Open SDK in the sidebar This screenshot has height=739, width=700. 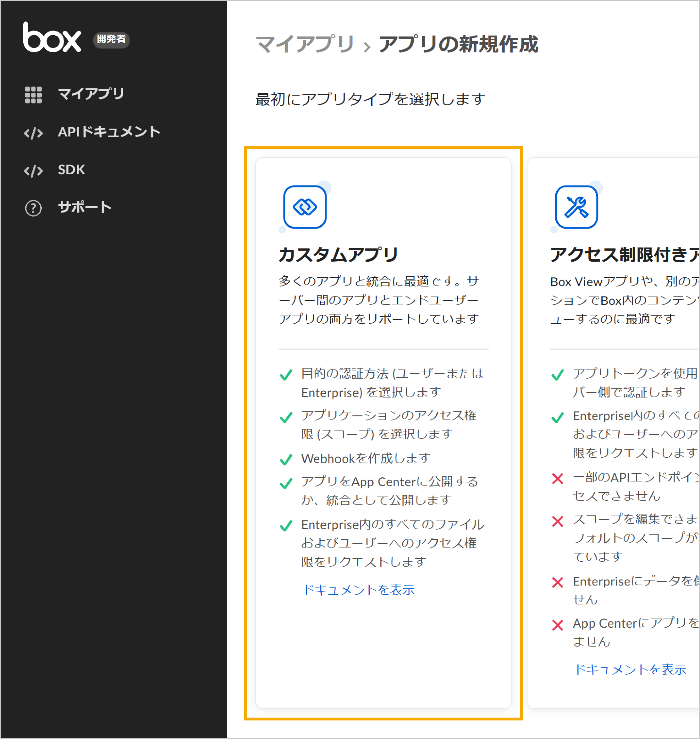(x=71, y=170)
